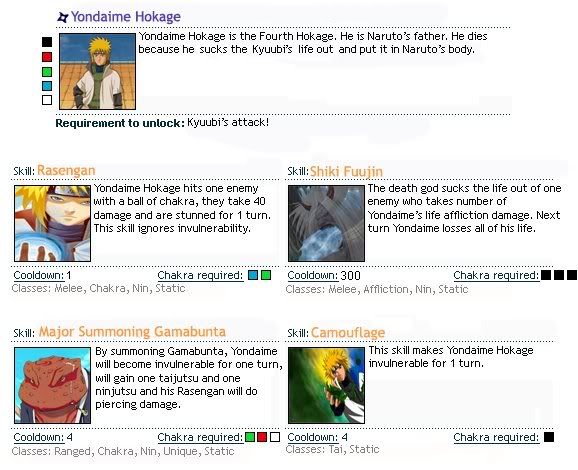
Task: Open the Camouflage skill title
Action: 348,333
